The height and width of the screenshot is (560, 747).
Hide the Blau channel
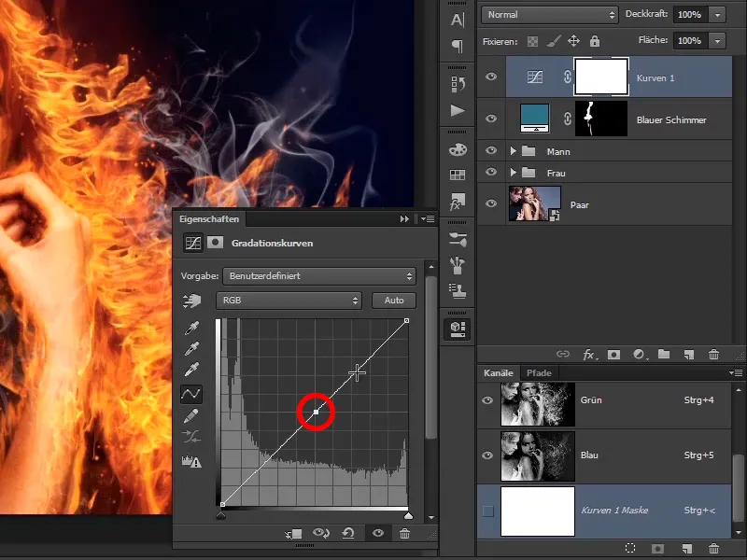point(487,455)
